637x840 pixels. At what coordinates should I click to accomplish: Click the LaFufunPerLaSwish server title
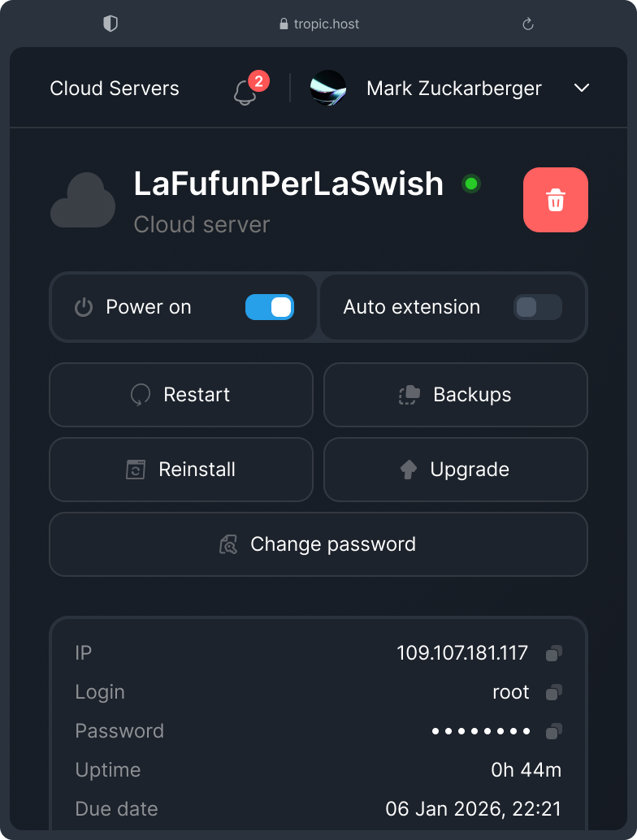point(288,184)
